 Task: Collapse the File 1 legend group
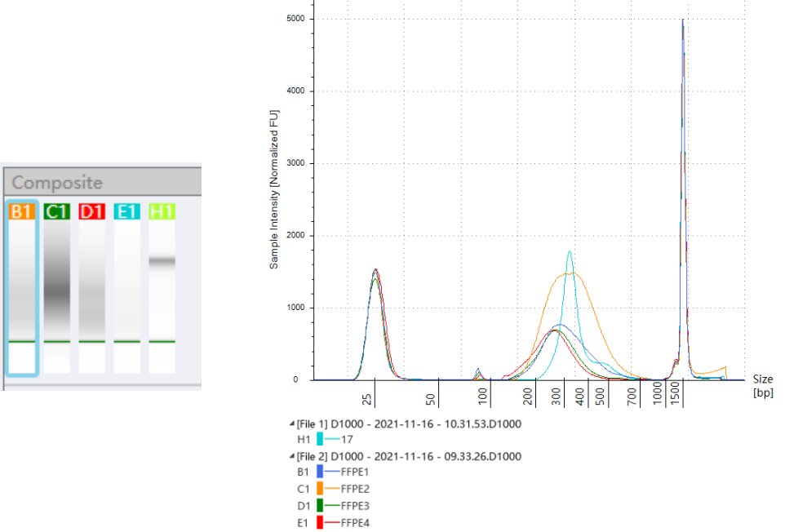[292, 424]
